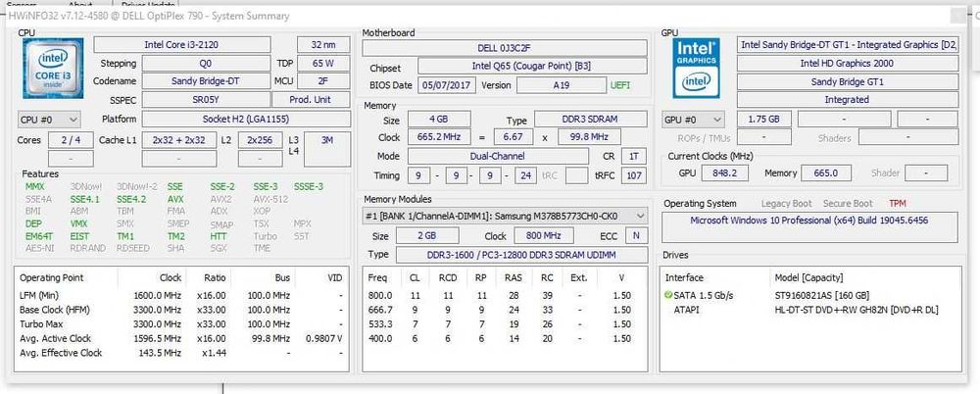The width and height of the screenshot is (980, 394).
Task: Click the Intel Core i3 processor logo
Action: 53,69
